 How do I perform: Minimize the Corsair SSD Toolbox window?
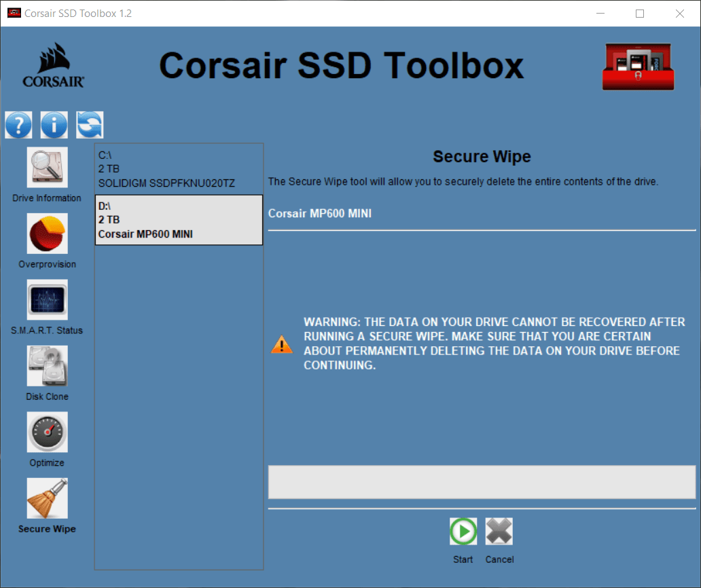(x=600, y=14)
